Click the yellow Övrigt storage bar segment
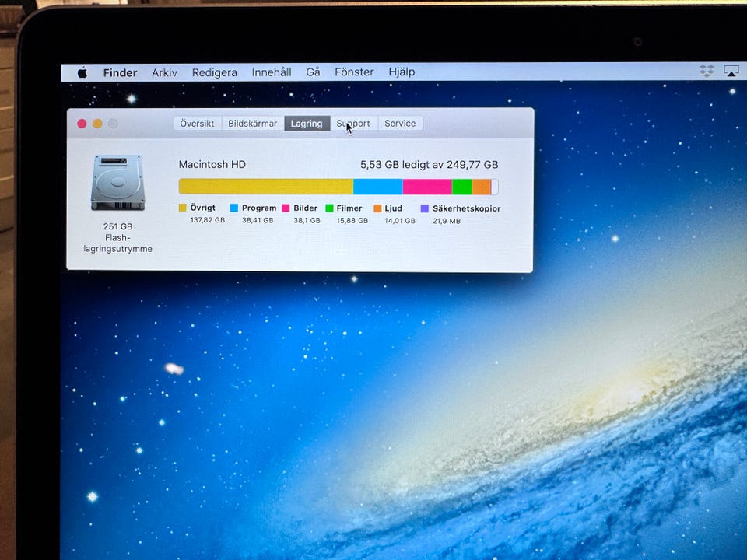This screenshot has height=560, width=747. tap(266, 187)
